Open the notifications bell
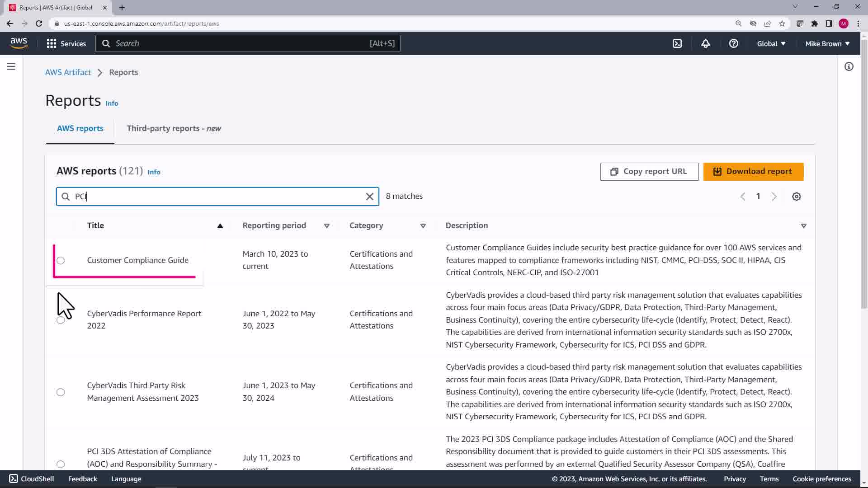 coord(705,43)
